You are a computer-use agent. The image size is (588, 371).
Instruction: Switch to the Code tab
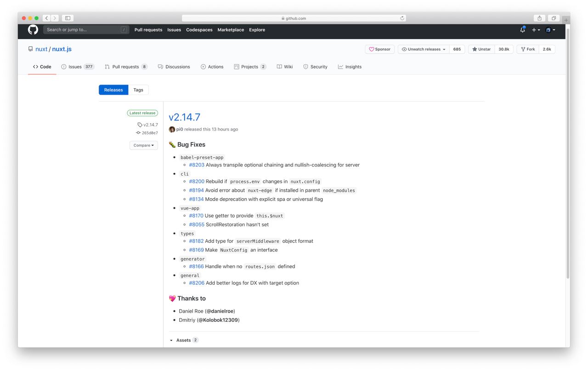pos(42,67)
